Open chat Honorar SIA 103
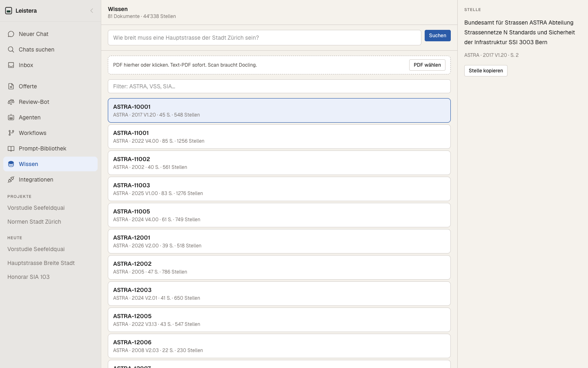588x368 pixels. (50, 277)
